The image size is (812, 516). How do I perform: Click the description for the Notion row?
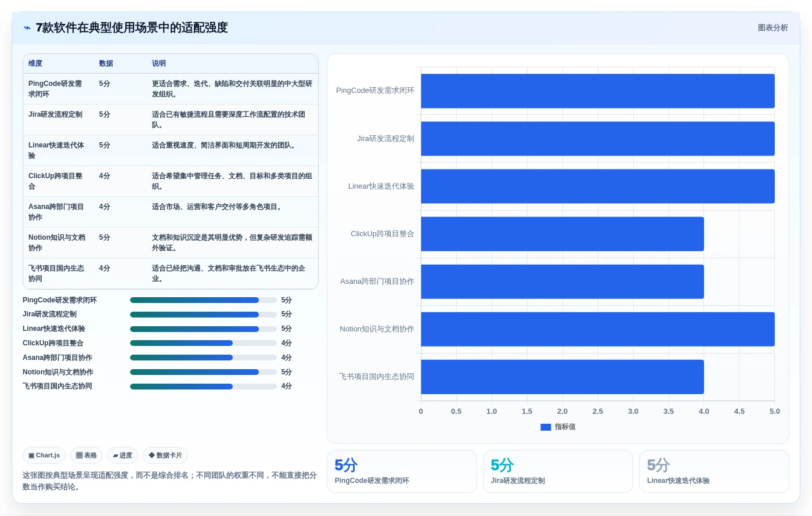[x=232, y=243]
